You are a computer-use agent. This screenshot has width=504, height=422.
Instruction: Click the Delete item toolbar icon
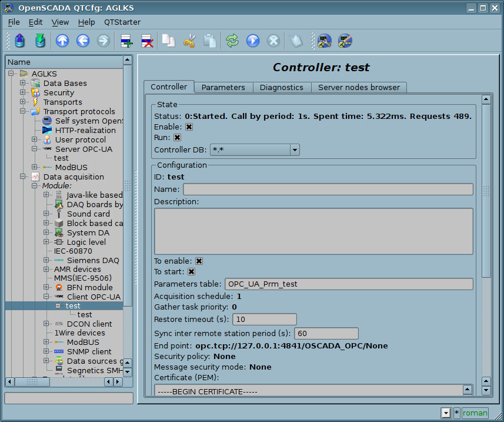click(147, 41)
